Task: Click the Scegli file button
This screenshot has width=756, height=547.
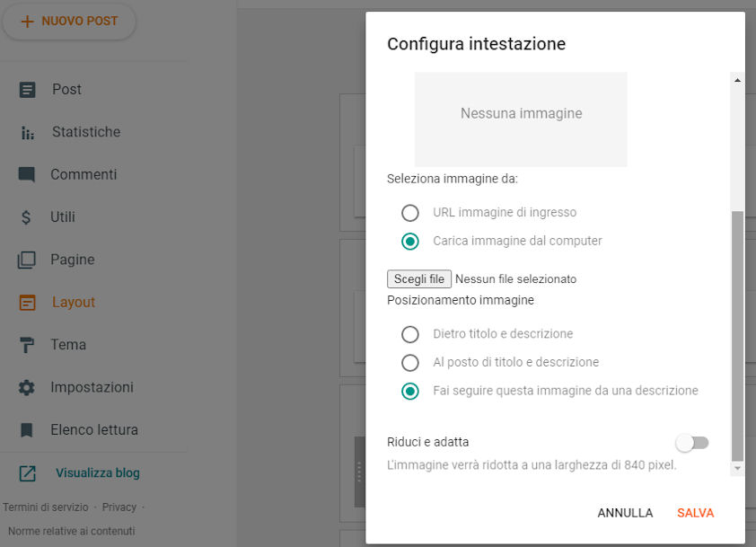Action: coord(419,278)
